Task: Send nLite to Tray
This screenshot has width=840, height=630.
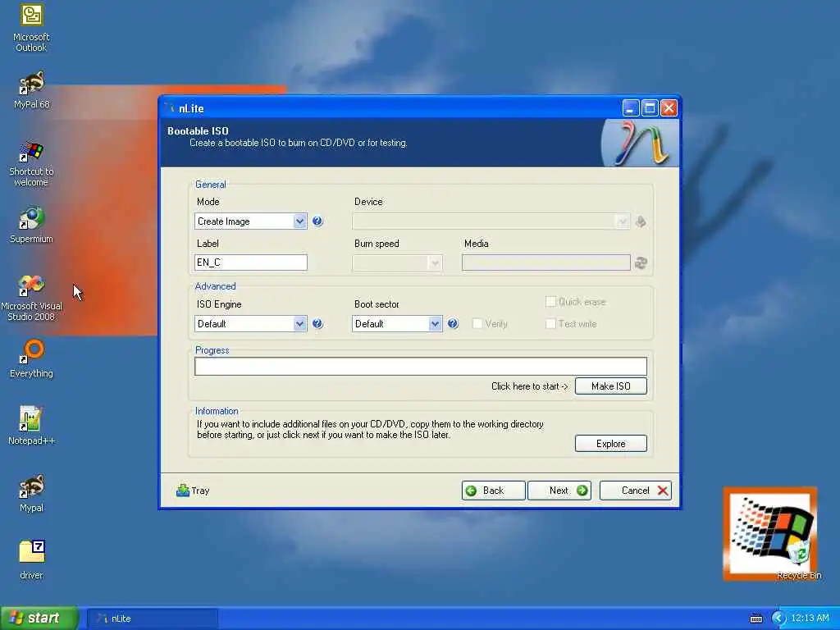Action: [x=193, y=491]
